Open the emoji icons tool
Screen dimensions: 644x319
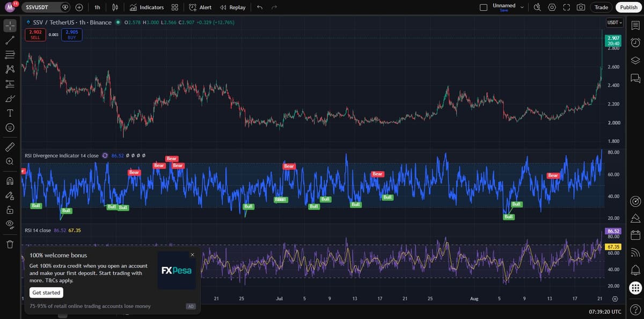[10, 128]
